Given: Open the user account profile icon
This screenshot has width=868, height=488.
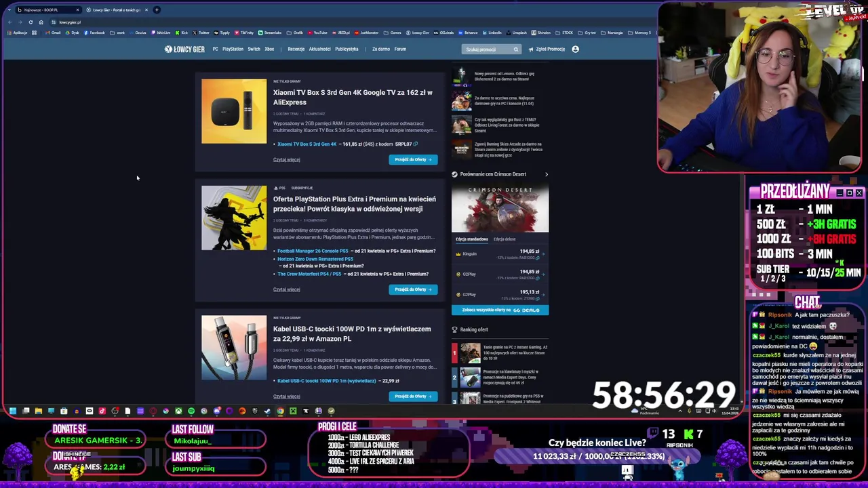Looking at the screenshot, I should (x=575, y=49).
